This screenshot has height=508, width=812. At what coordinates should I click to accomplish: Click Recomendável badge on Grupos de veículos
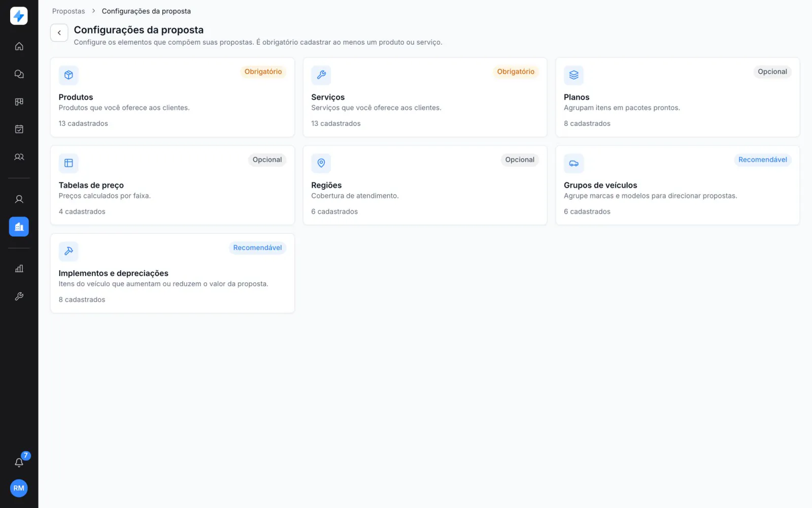point(763,160)
